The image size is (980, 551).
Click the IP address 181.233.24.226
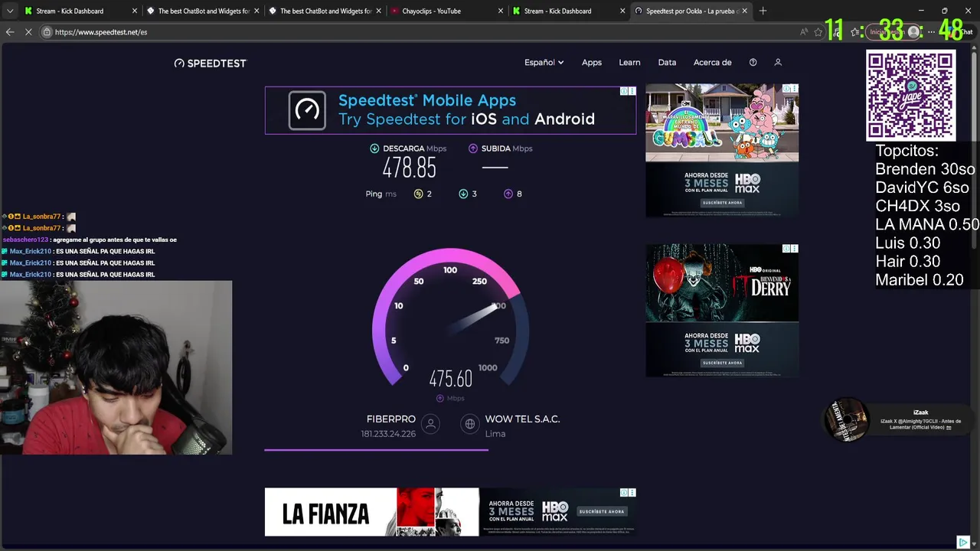pyautogui.click(x=388, y=434)
